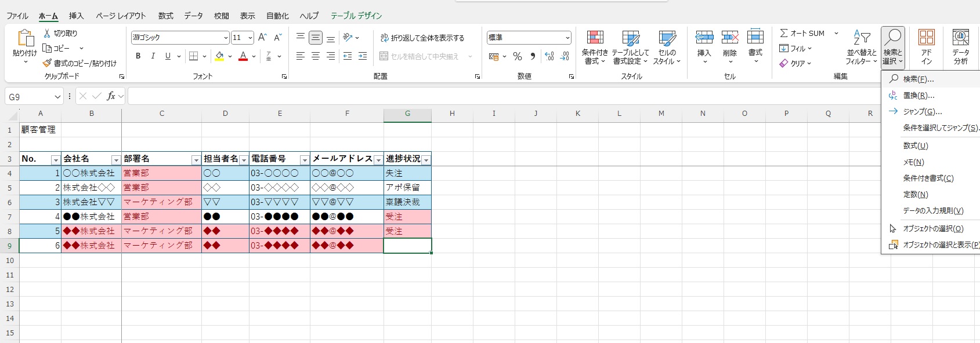Open Conditional Formatting (条件付き書式) icon
The height and width of the screenshot is (343, 980).
(x=595, y=38)
